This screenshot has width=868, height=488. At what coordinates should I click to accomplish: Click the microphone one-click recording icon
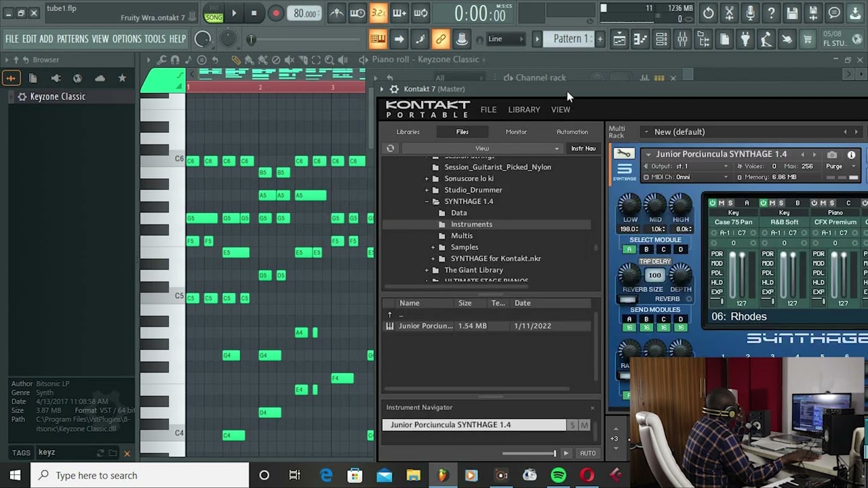point(750,13)
